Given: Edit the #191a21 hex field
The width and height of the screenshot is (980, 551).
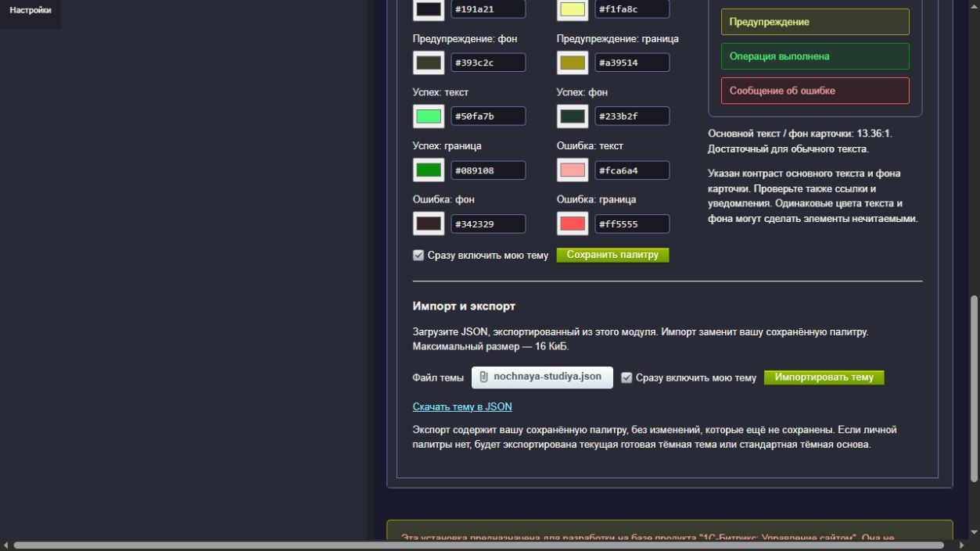Looking at the screenshot, I should pos(488,9).
